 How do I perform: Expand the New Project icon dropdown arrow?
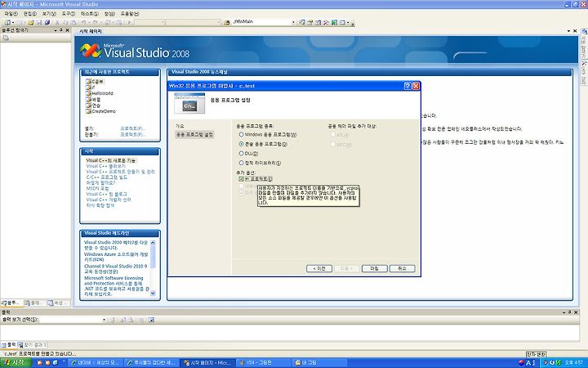point(11,23)
